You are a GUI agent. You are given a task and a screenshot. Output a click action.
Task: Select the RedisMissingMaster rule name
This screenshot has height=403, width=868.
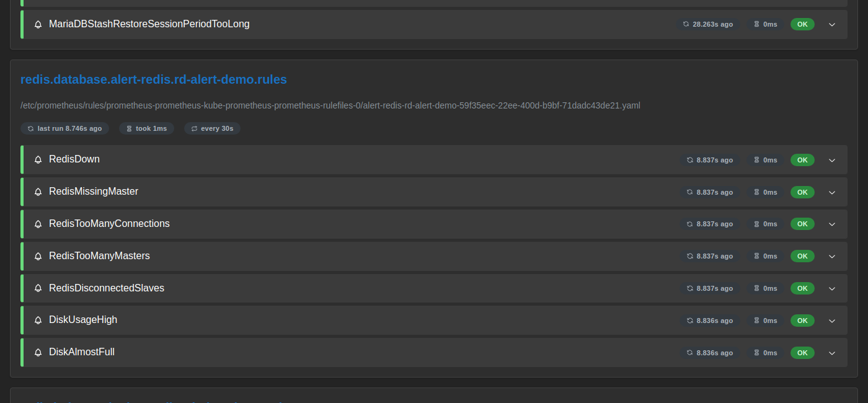point(94,192)
